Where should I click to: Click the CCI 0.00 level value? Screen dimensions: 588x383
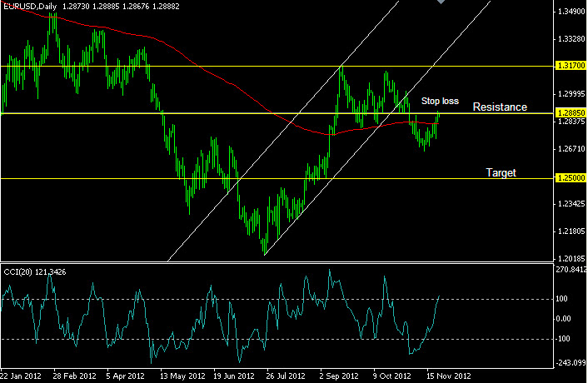563,319
